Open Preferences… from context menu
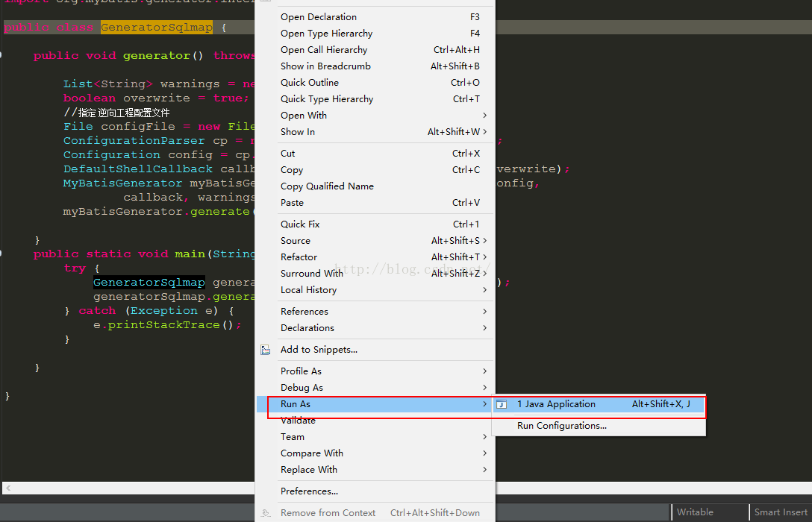 pyautogui.click(x=309, y=491)
